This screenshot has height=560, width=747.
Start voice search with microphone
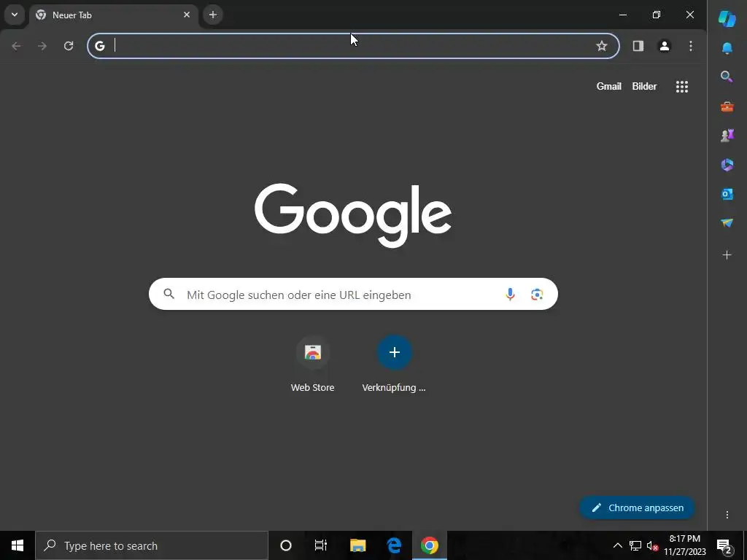click(x=510, y=295)
